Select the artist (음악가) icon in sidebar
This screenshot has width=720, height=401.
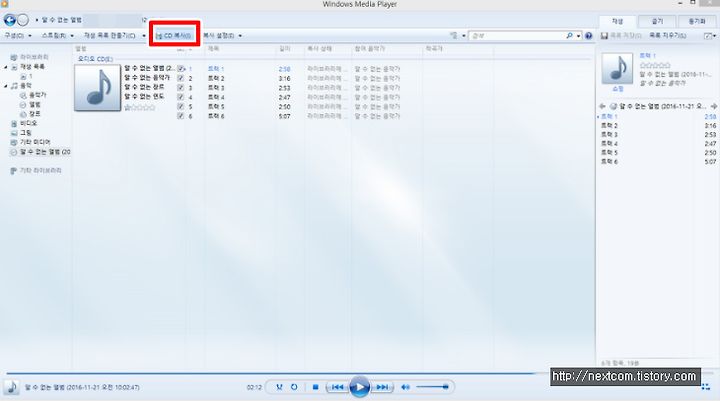[23, 95]
